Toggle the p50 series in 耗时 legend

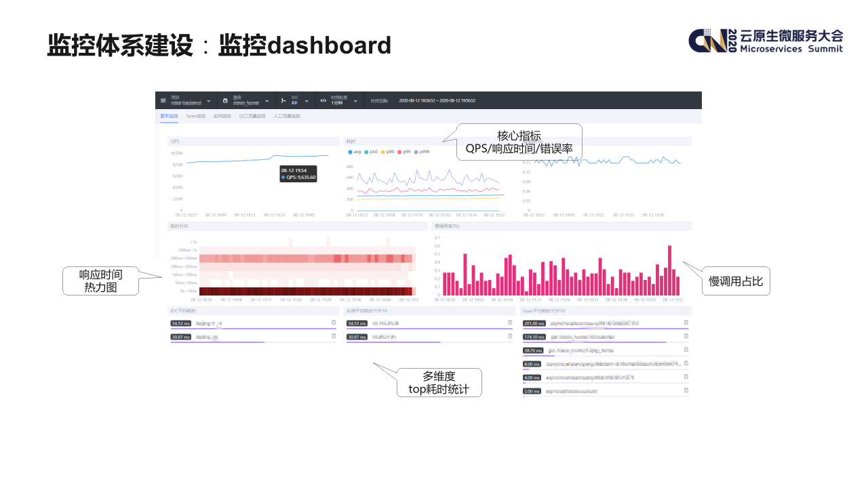pyautogui.click(x=371, y=152)
